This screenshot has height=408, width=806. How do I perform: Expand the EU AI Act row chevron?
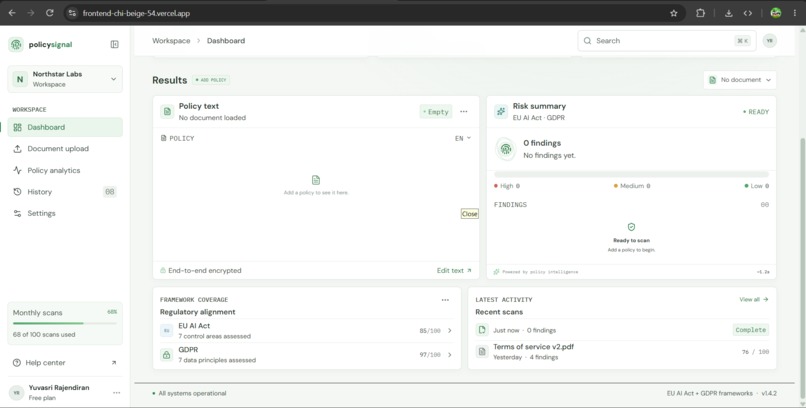tap(450, 331)
